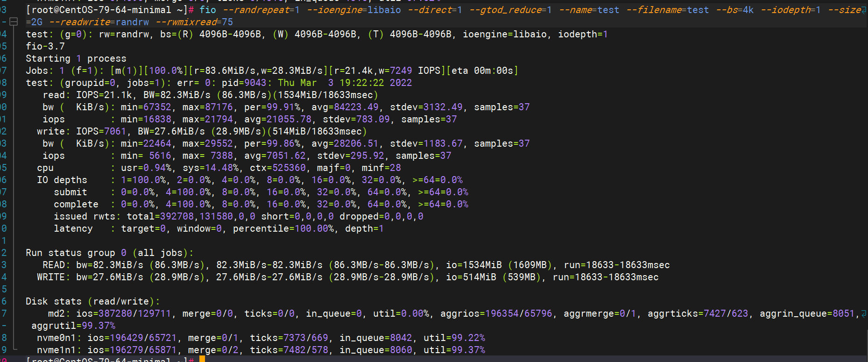Click the read IOPS=21.1k value
This screenshot has height=362, width=868.
(104, 95)
